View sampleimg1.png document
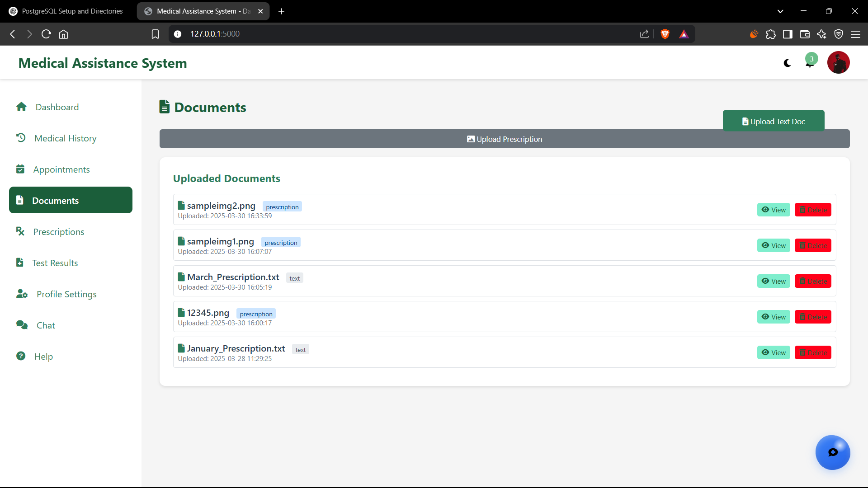 tap(774, 245)
